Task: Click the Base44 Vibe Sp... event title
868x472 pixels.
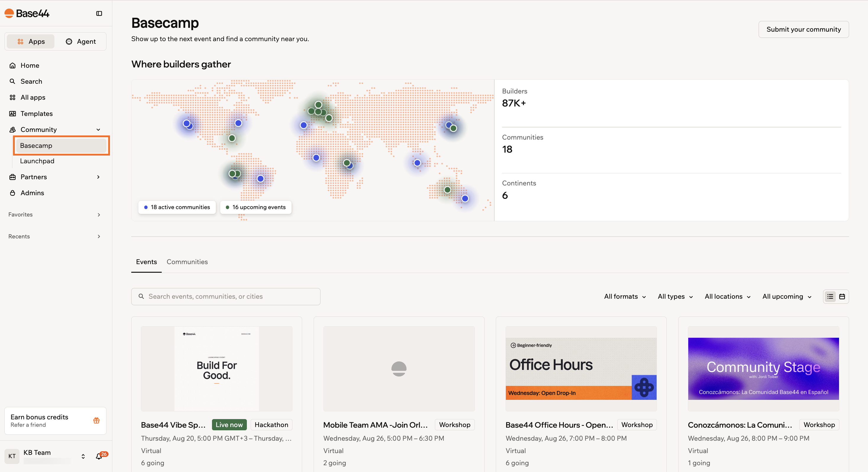Action: pyautogui.click(x=173, y=425)
